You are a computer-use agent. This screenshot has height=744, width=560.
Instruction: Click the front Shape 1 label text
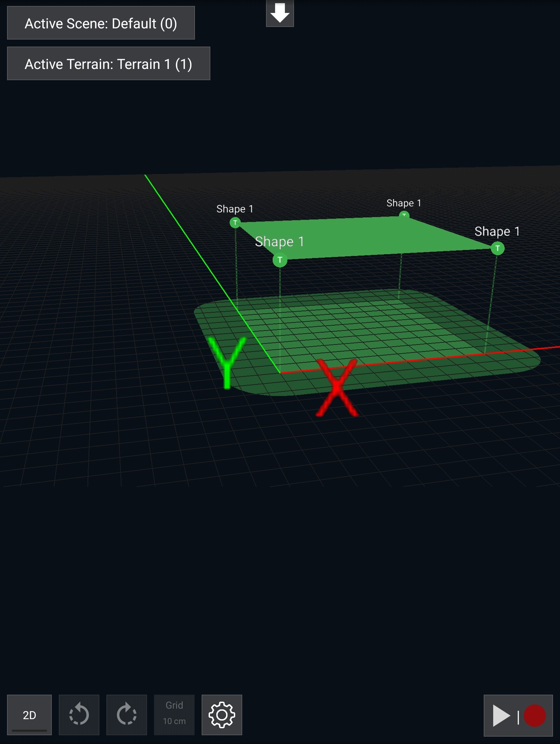[280, 242]
